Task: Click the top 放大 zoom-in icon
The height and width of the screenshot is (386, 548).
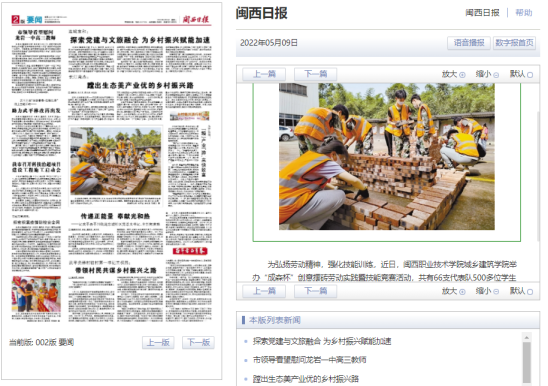Action: (x=462, y=75)
